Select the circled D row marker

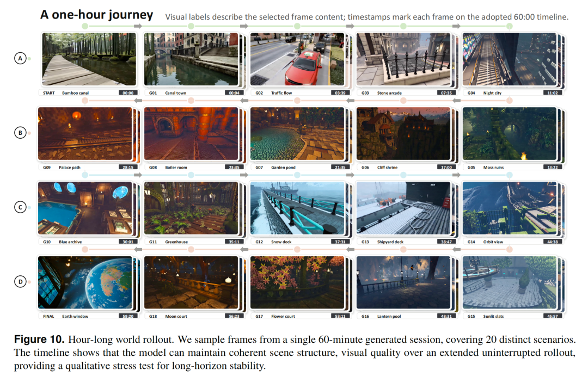click(20, 282)
